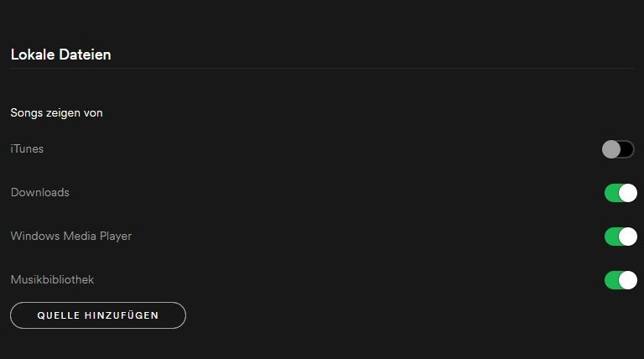
Task: Click the white knob of the Musikbibliothek switch
Action: click(628, 280)
